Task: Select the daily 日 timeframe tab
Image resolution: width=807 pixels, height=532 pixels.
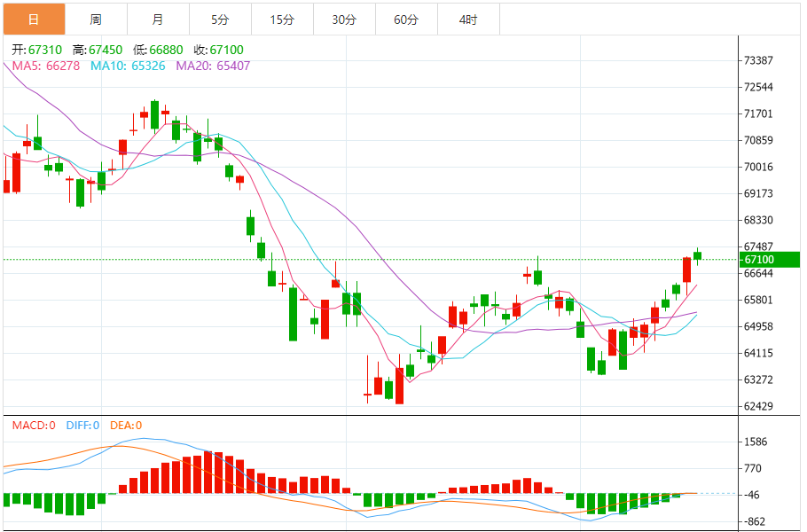Action: [35, 20]
